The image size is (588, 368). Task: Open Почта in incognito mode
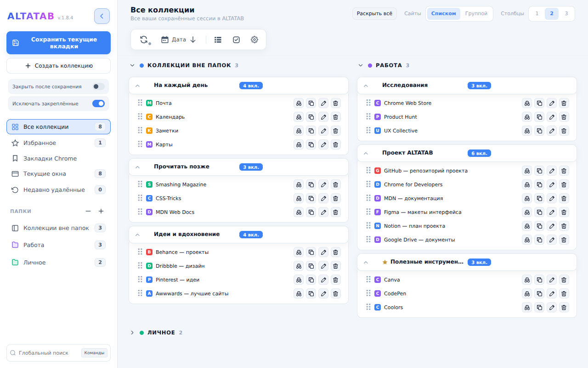click(299, 103)
